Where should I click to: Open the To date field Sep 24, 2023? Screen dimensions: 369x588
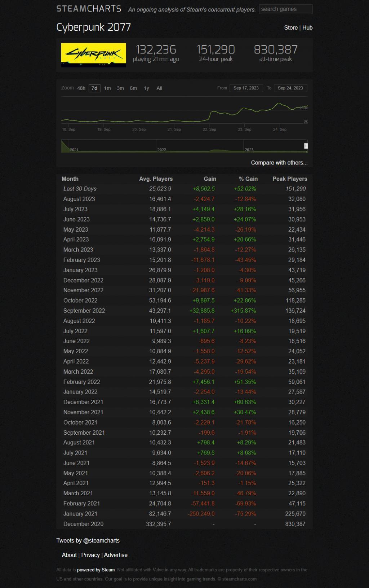[x=291, y=88]
